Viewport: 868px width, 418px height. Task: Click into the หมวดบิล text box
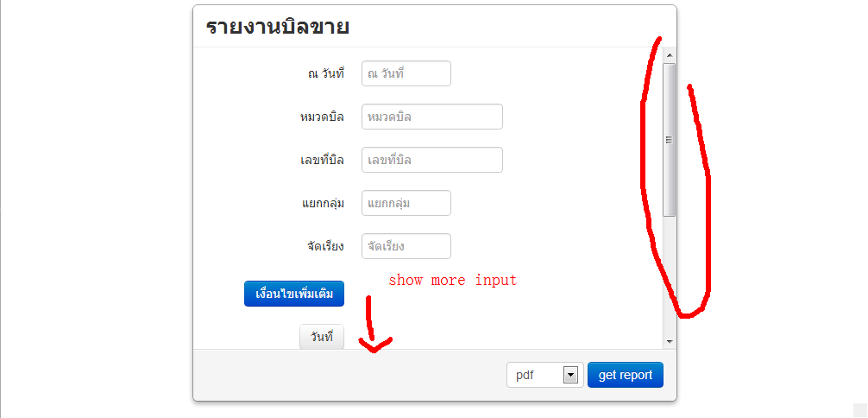[431, 117]
